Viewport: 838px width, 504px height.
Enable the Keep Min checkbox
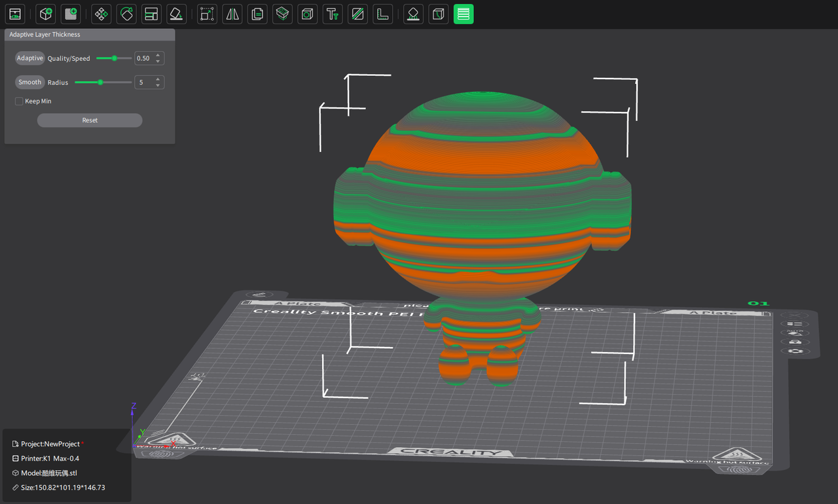click(x=20, y=101)
